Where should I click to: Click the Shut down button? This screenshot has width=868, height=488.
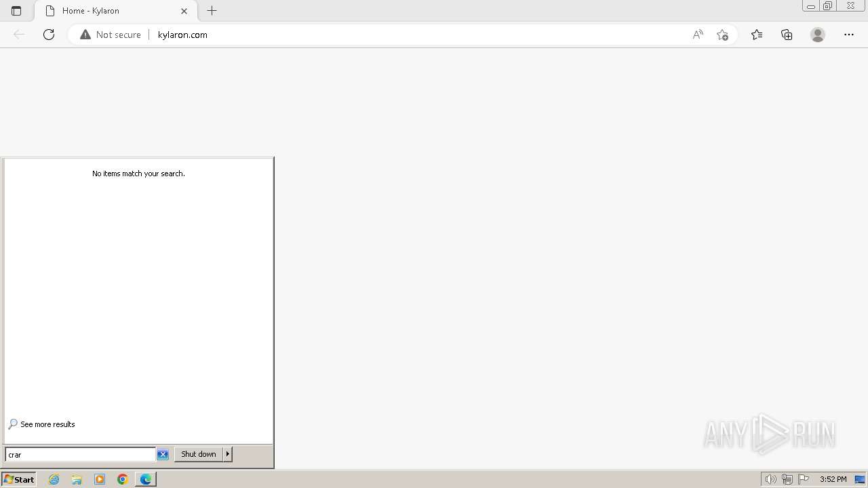[x=199, y=454]
